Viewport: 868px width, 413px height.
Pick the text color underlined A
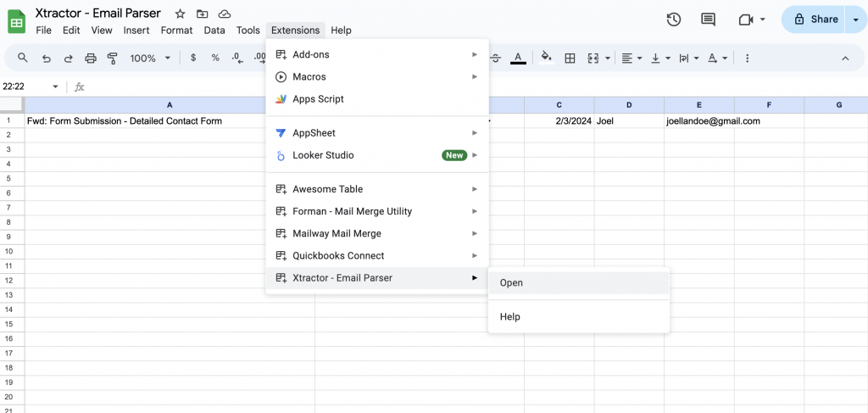point(518,59)
